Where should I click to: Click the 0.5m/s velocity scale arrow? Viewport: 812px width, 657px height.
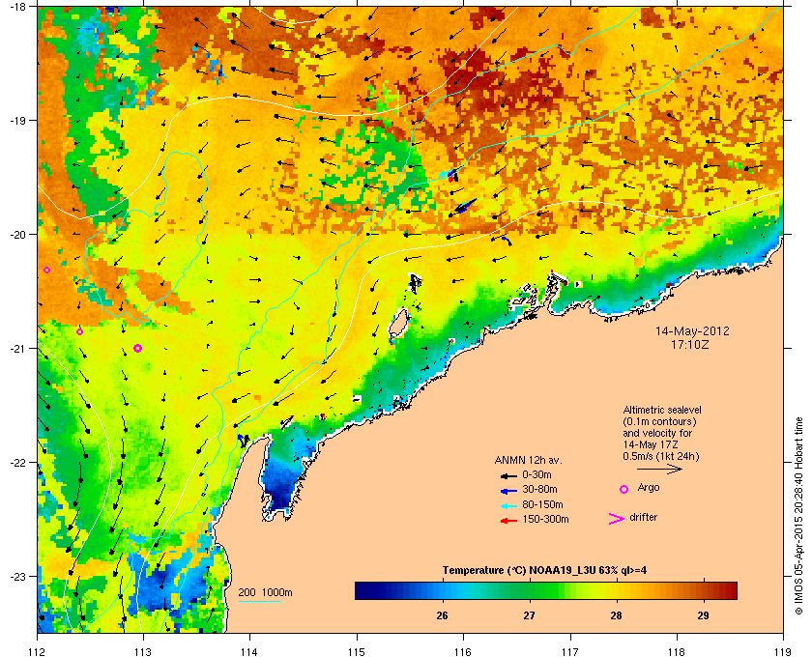(659, 470)
